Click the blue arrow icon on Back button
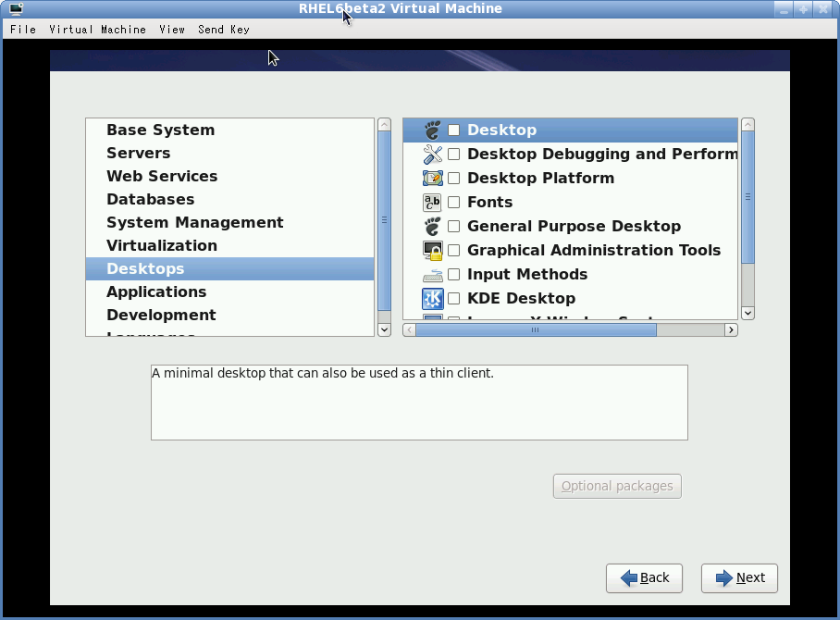Viewport: 840px width, 620px height. pyautogui.click(x=629, y=577)
